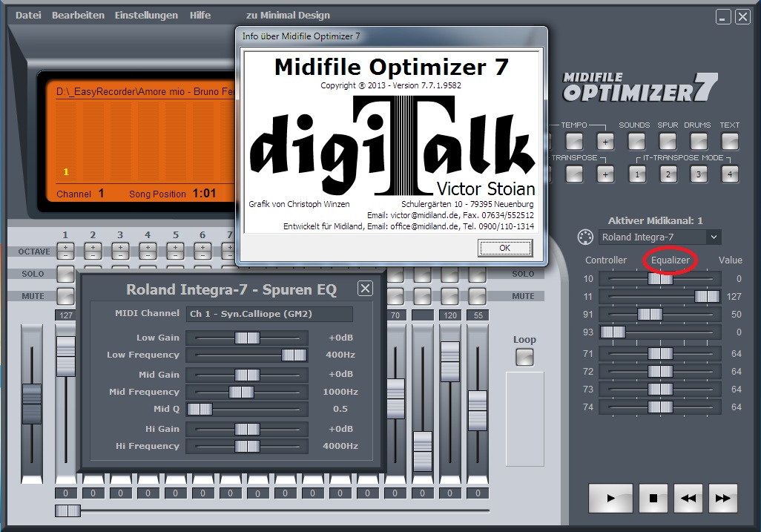This screenshot has width=761, height=532.
Task: Toggle the Loop button
Action: (524, 357)
